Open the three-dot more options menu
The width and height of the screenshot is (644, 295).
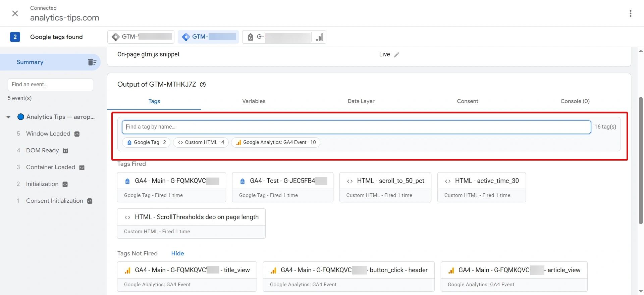coord(631,13)
